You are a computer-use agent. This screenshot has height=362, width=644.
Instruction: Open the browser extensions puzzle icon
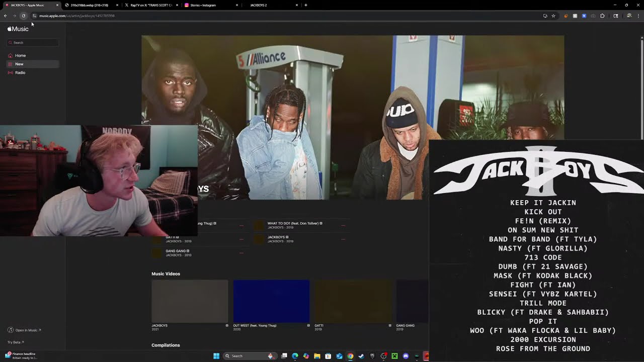(602, 16)
